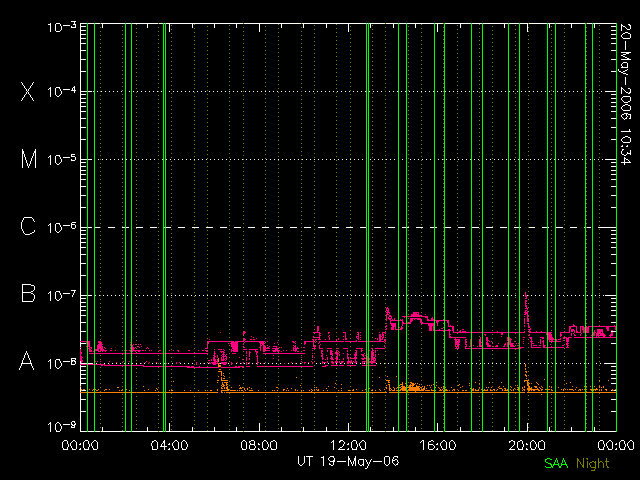Click the 10⁻⁵ y-axis tick label
This screenshot has width=640, height=480.
(x=62, y=160)
